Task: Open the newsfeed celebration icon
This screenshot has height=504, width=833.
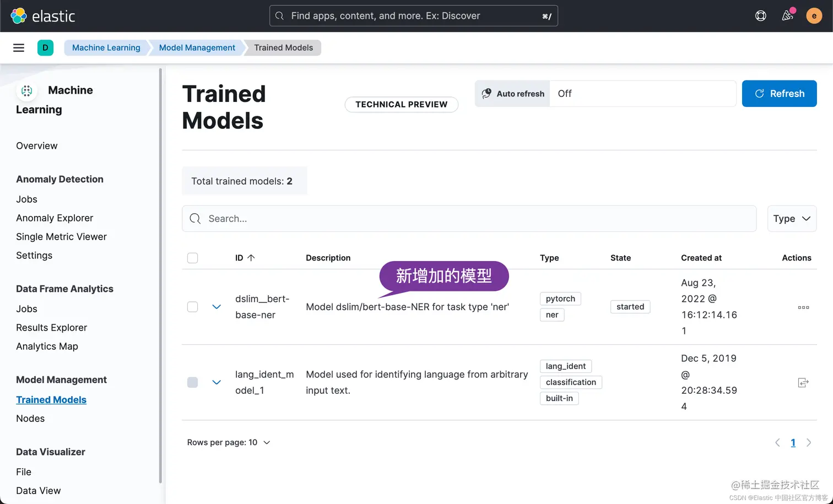Action: [788, 15]
